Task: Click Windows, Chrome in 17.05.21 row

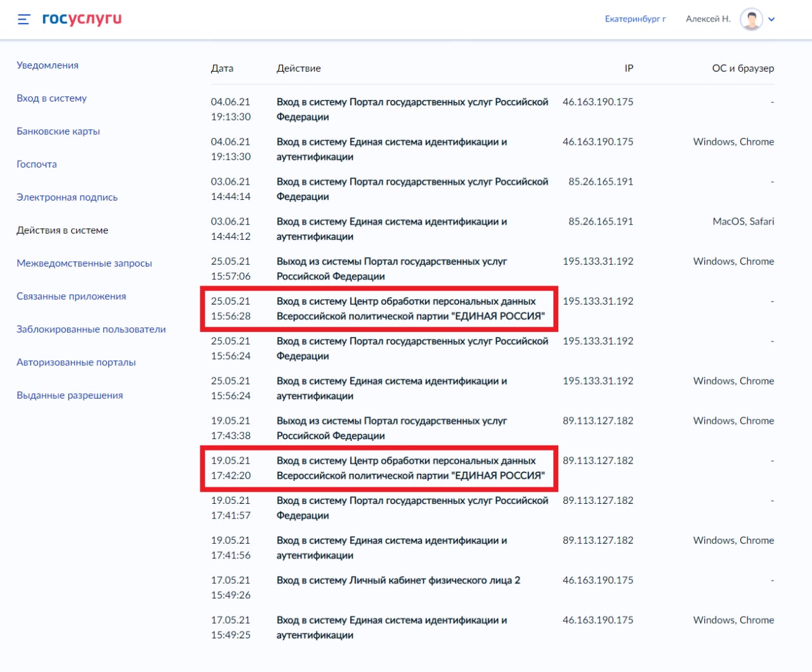Action: (733, 621)
